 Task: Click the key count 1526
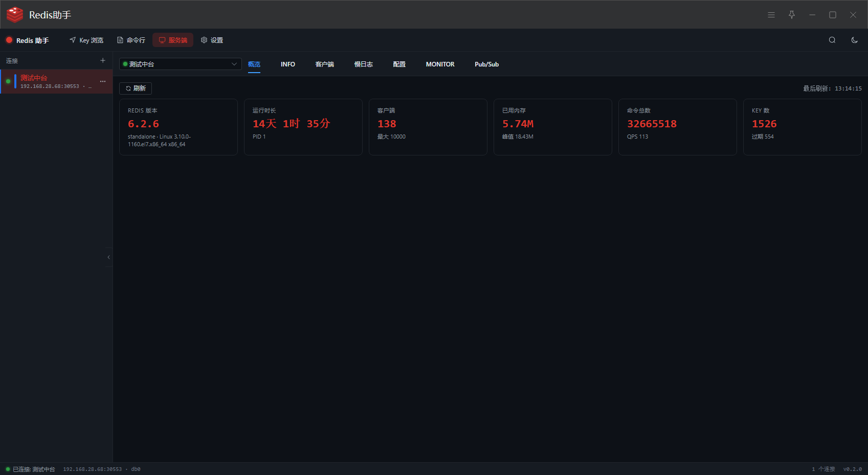tap(764, 124)
